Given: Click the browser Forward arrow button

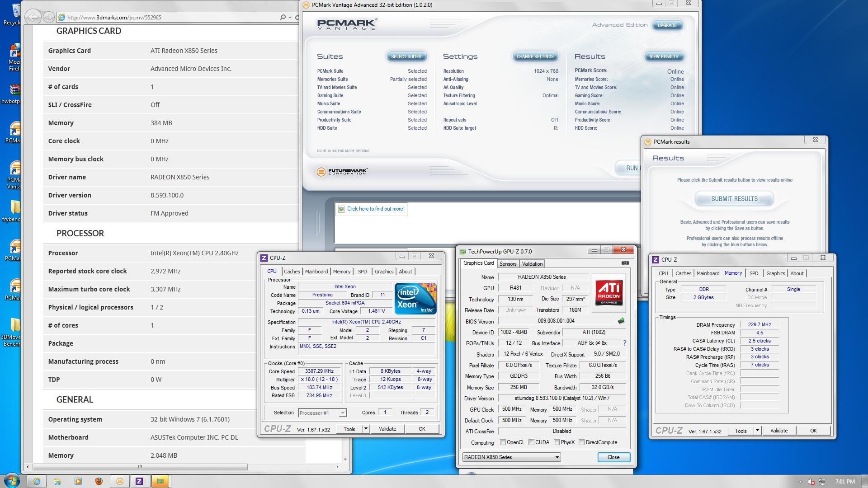Looking at the screenshot, I should coord(48,17).
